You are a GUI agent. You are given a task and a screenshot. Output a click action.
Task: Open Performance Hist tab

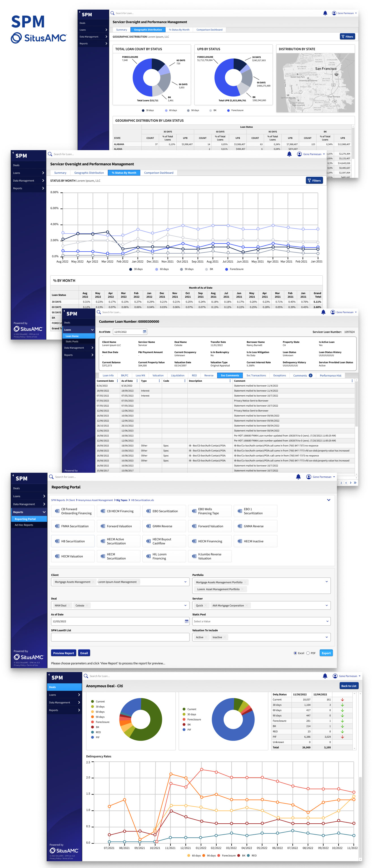(330, 375)
